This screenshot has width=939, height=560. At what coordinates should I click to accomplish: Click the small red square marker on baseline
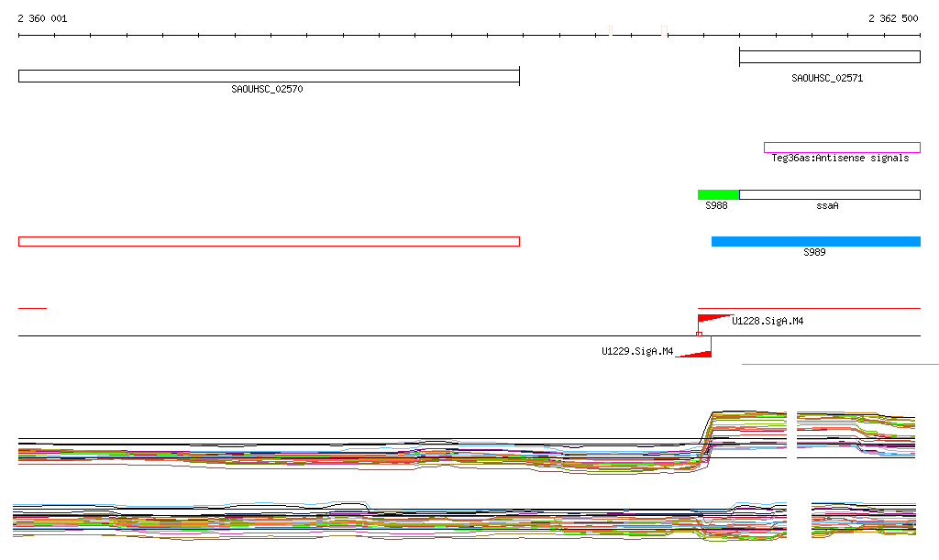pyautogui.click(x=699, y=334)
